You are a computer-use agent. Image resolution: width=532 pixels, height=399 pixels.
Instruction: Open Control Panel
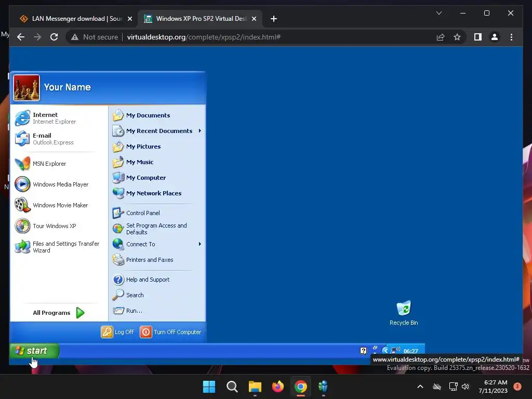136,213
